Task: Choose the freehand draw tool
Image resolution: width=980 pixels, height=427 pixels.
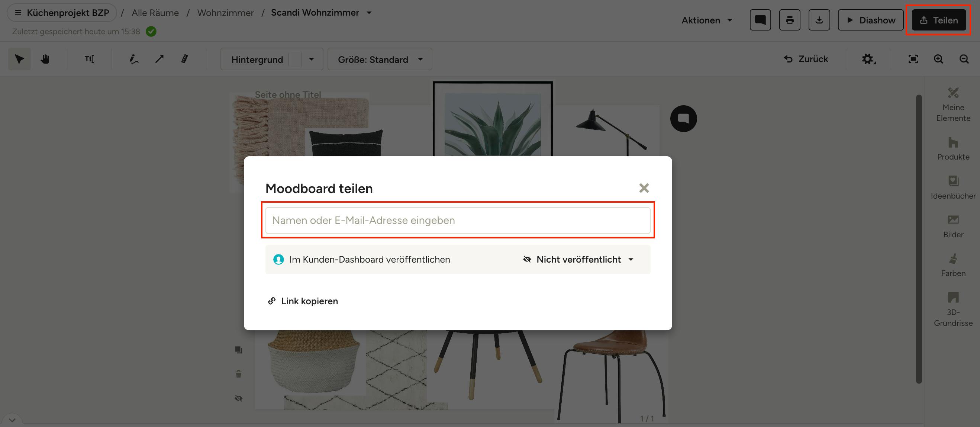Action: [x=134, y=59]
